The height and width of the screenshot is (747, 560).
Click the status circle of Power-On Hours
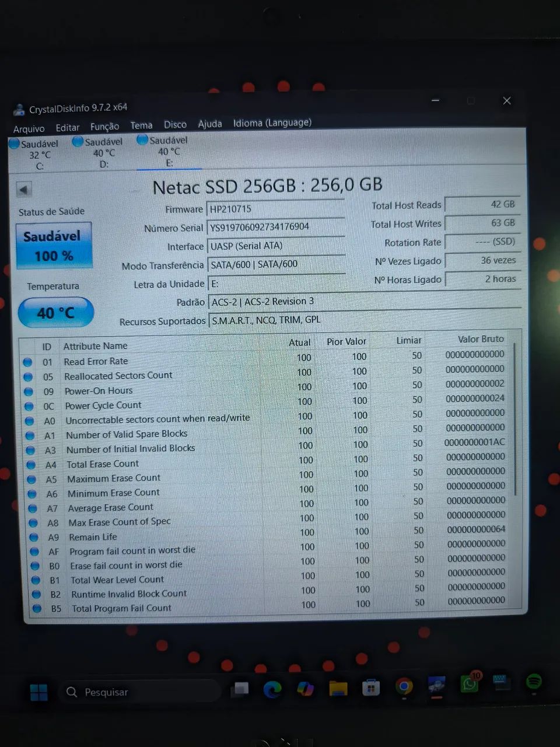[29, 391]
